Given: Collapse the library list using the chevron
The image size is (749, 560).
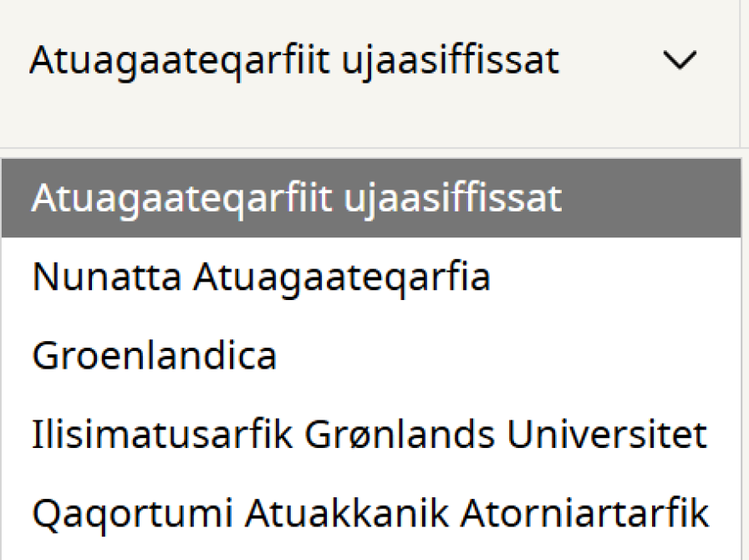Looking at the screenshot, I should point(679,61).
